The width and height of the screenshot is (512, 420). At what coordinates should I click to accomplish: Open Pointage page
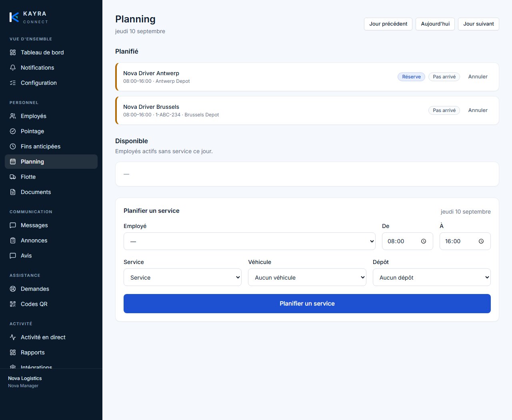(x=51, y=131)
